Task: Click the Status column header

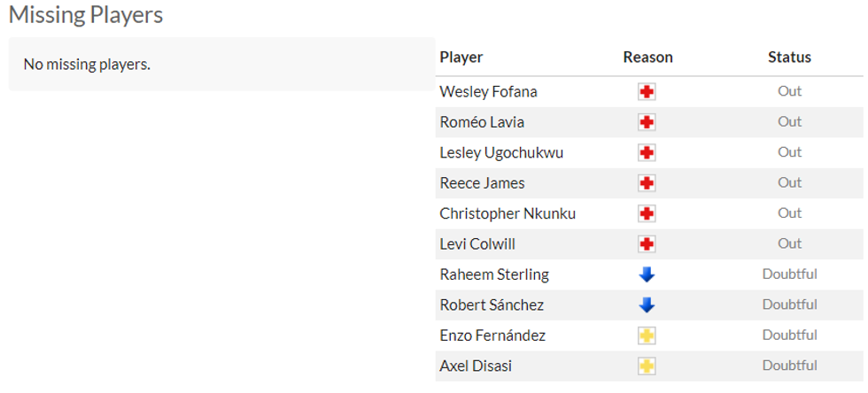Action: 789,58
